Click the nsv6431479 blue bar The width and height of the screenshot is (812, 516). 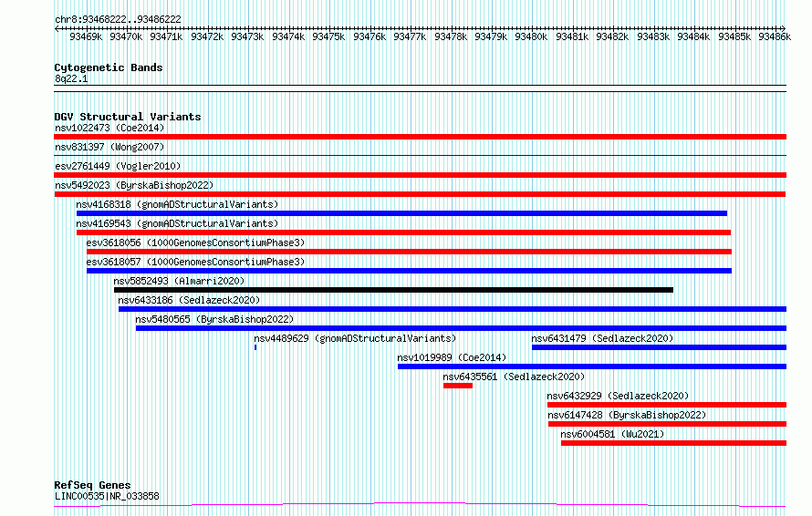click(x=660, y=347)
